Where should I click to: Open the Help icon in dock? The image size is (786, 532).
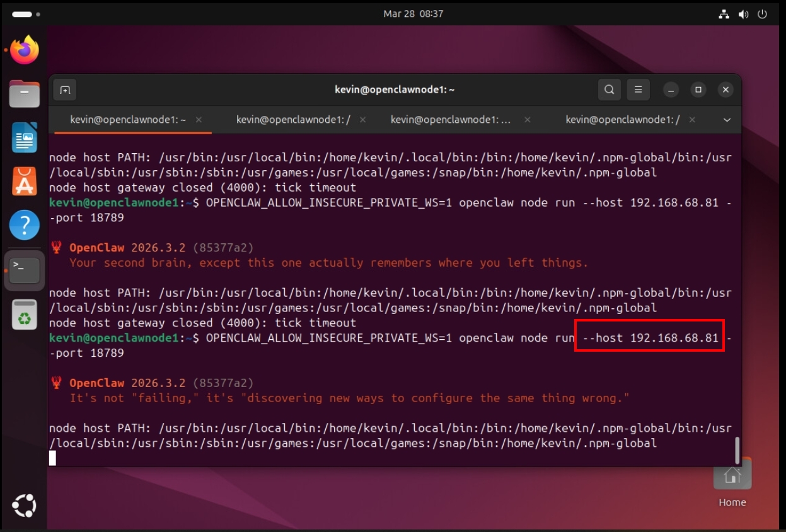[x=25, y=225]
